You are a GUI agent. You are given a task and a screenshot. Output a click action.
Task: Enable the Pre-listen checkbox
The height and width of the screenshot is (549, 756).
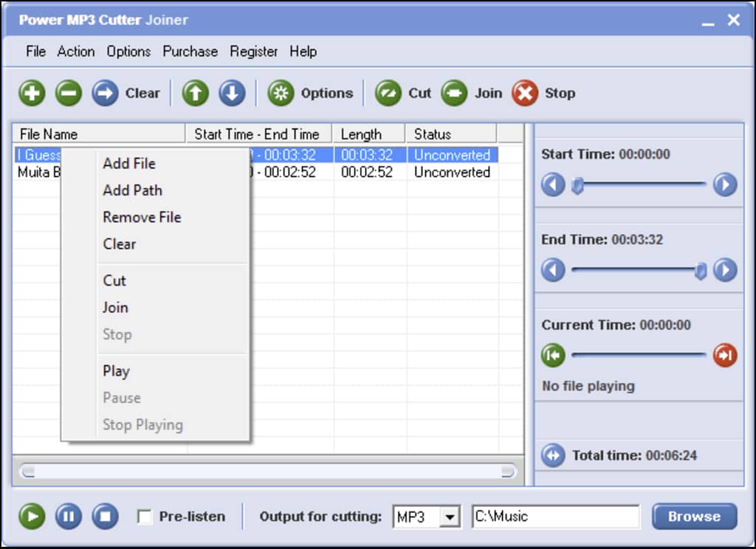145,517
